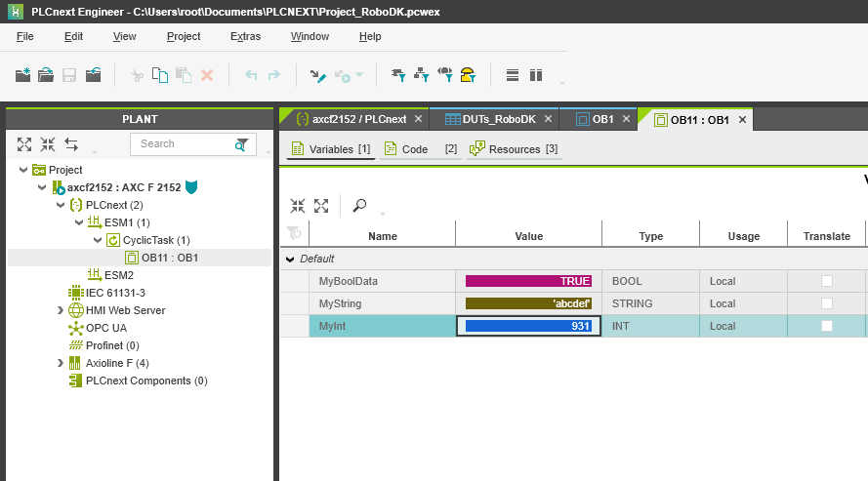Click the horizontal rows layout icon

[513, 75]
